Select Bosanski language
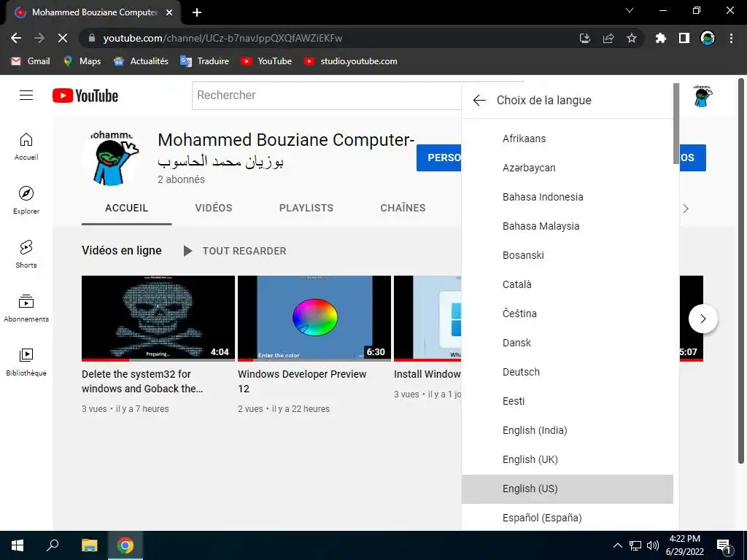Image resolution: width=747 pixels, height=560 pixels. [x=568, y=255]
